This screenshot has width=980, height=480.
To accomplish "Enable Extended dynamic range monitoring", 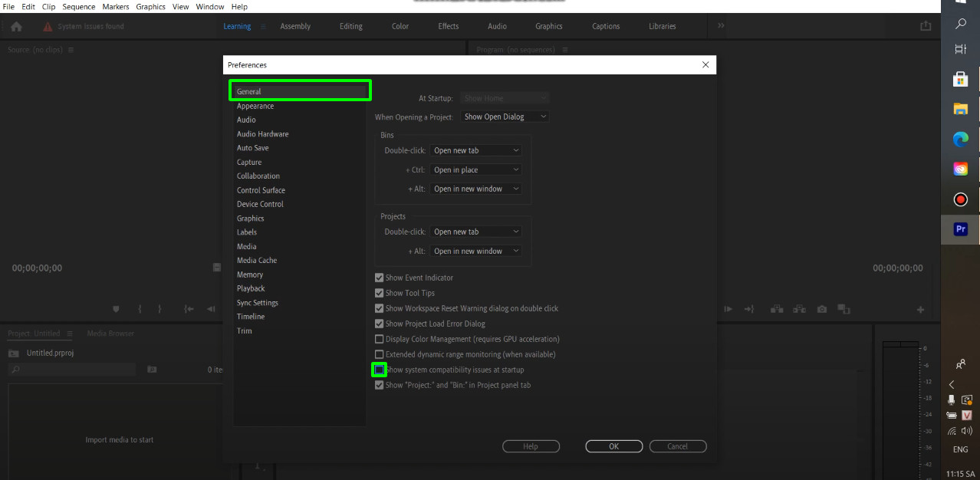I will pos(379,354).
